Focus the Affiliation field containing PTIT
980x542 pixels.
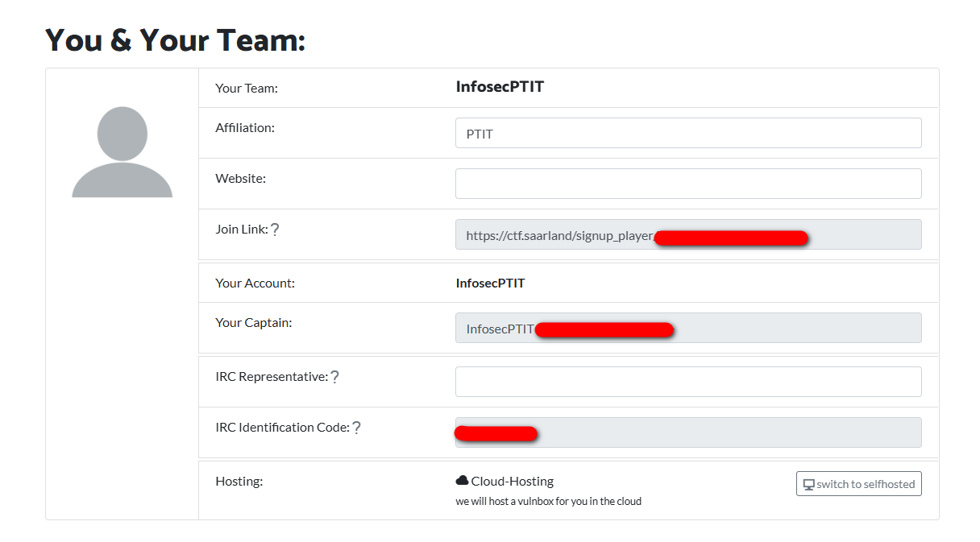click(687, 133)
